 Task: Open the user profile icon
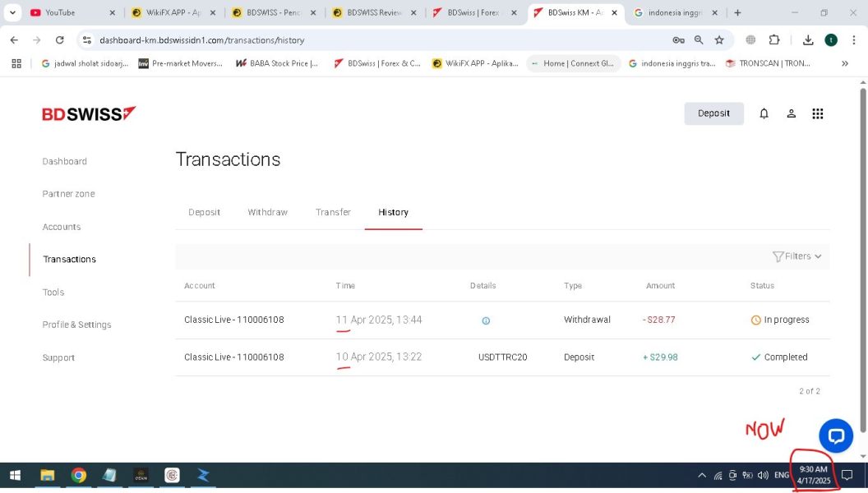[791, 113]
